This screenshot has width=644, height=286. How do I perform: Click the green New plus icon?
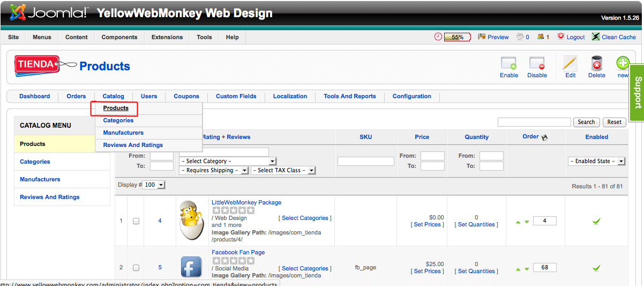623,63
